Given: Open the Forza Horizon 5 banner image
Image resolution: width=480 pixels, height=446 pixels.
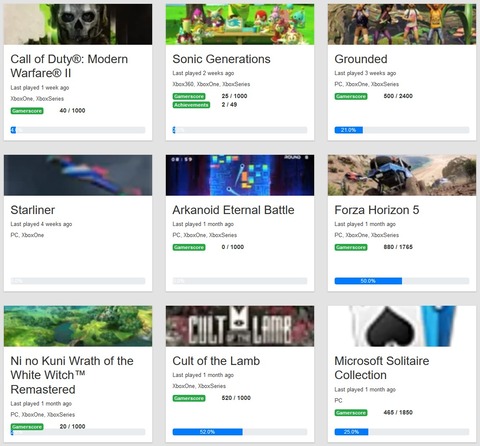Looking at the screenshot, I should click(402, 175).
